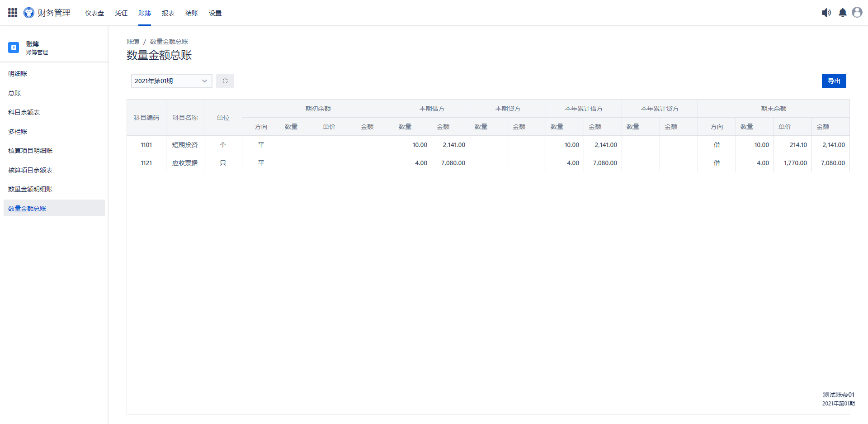The height and width of the screenshot is (424, 868).
Task: Click the 导出 export button
Action: coord(834,81)
